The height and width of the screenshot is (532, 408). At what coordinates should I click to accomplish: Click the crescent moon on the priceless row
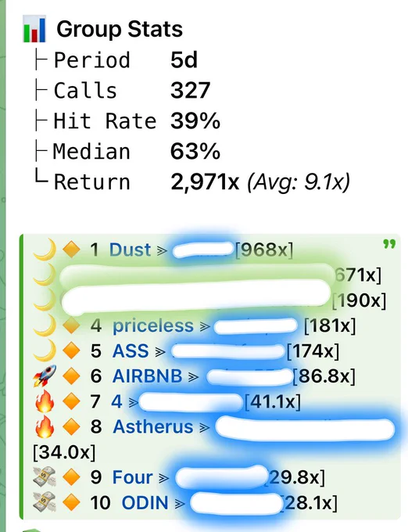(45, 325)
